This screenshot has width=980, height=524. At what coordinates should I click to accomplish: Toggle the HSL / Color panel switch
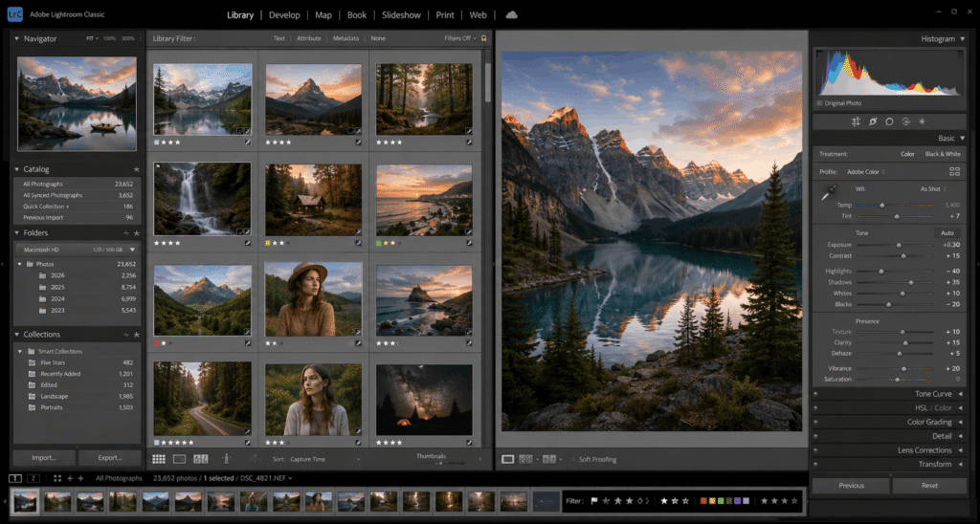click(816, 408)
